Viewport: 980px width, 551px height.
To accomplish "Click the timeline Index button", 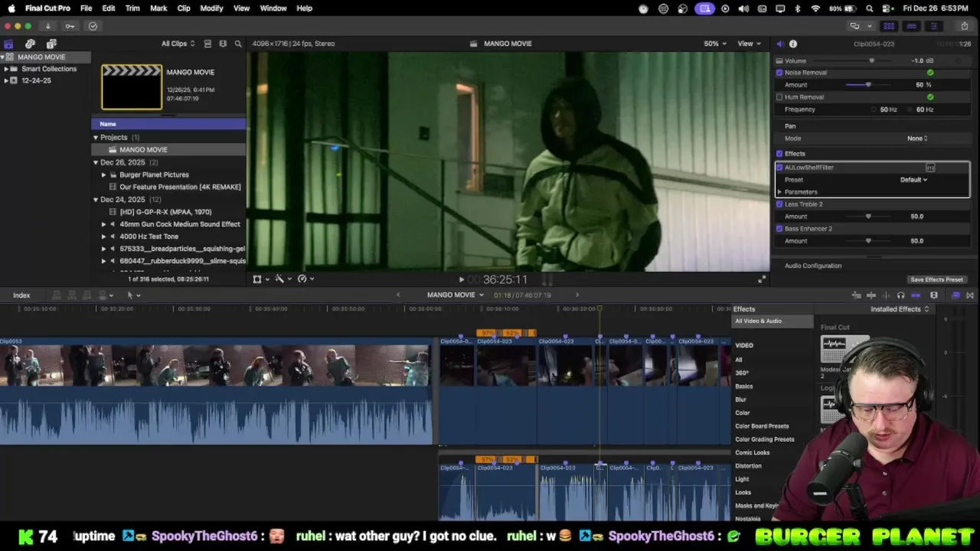I will tap(21, 295).
